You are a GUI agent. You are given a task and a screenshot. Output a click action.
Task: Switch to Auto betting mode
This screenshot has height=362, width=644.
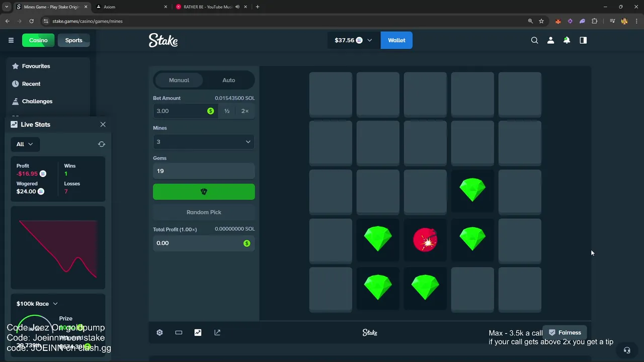click(228, 80)
